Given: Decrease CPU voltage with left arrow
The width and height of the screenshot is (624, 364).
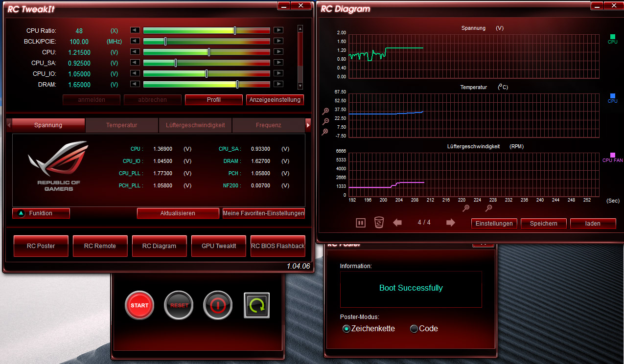Looking at the screenshot, I should [135, 52].
